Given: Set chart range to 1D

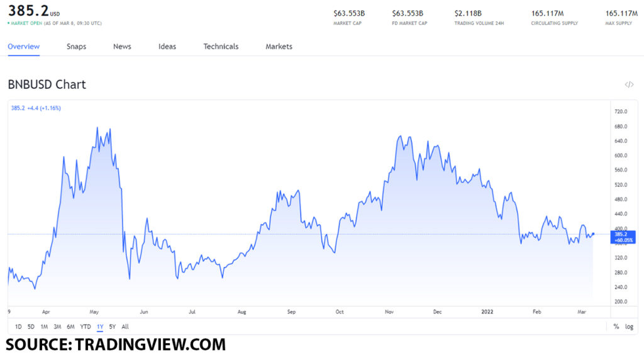Looking at the screenshot, I should coord(18,327).
